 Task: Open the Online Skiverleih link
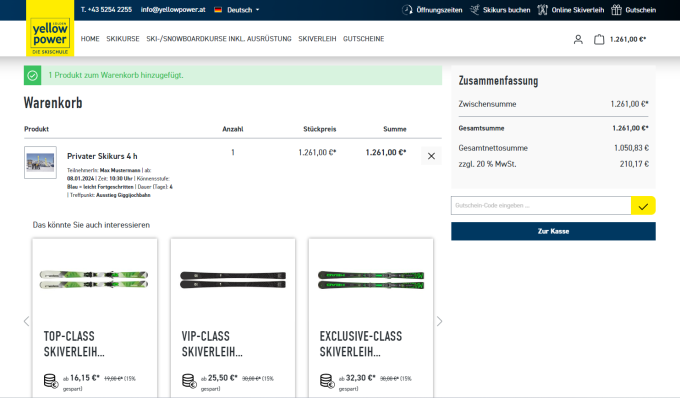pos(578,10)
